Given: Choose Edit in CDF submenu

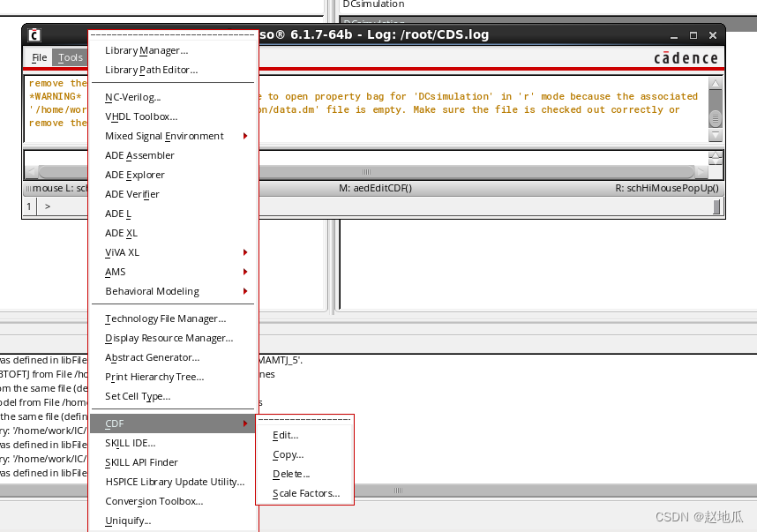Looking at the screenshot, I should 286,435.
